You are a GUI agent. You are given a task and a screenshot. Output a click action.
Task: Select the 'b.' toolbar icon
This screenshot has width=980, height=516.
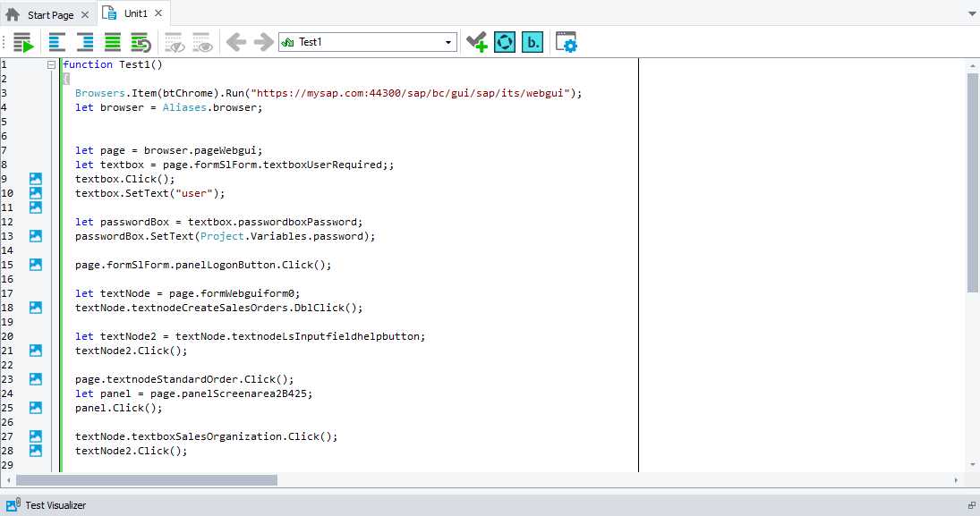click(532, 41)
